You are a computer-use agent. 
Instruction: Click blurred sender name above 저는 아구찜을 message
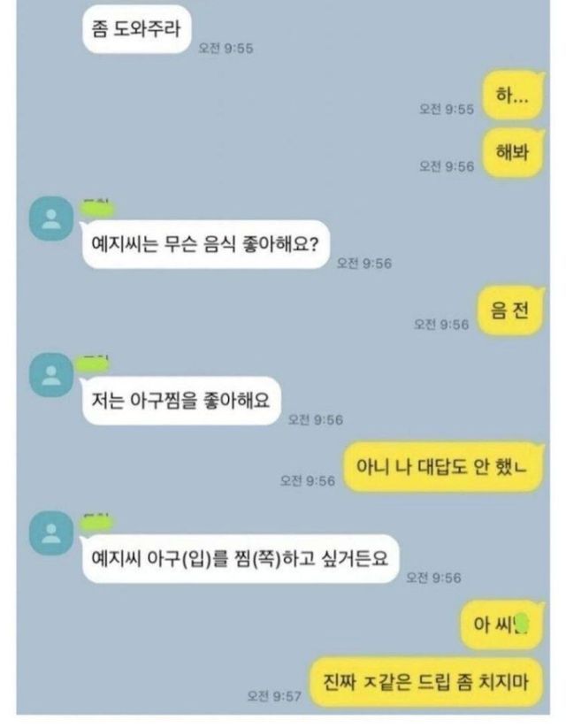click(x=96, y=364)
